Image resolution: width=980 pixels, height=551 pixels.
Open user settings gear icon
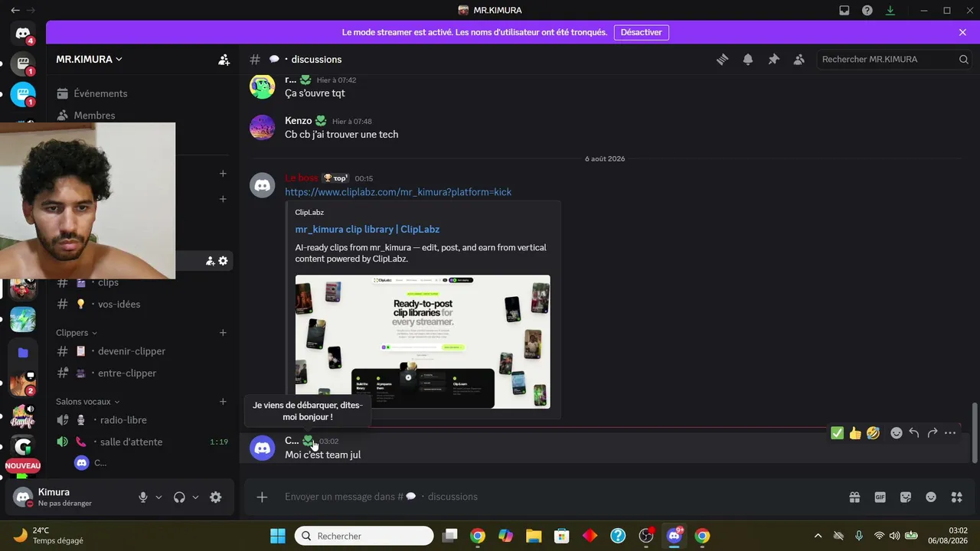click(216, 497)
